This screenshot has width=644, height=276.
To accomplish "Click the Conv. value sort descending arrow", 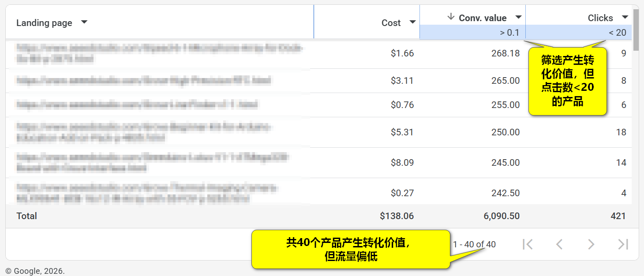I will tap(450, 17).
